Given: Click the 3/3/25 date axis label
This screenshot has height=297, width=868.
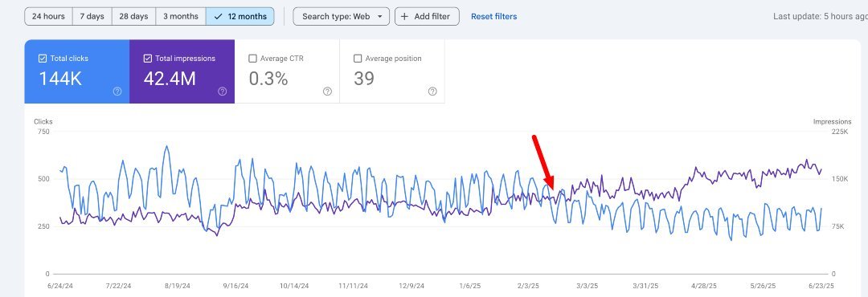Looking at the screenshot, I should click(588, 286).
